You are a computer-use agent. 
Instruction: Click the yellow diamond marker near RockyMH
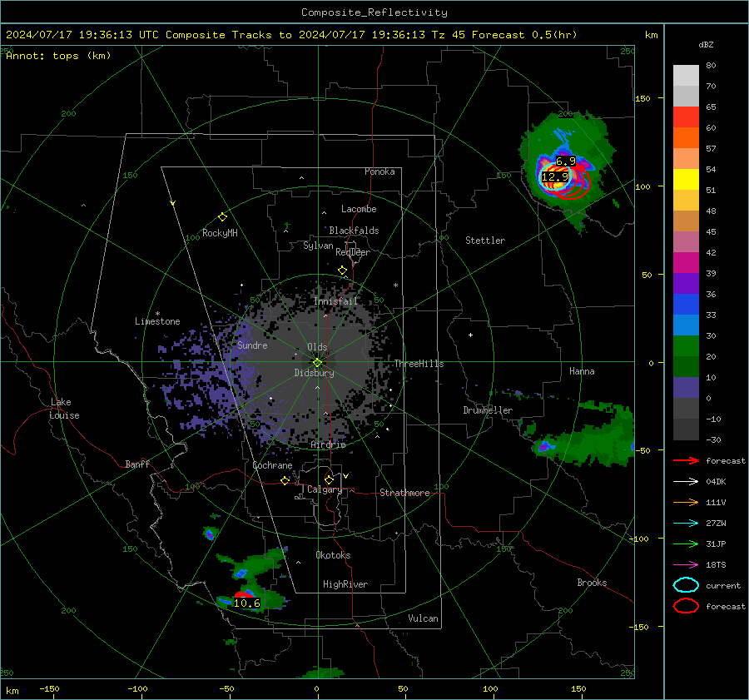(x=222, y=217)
